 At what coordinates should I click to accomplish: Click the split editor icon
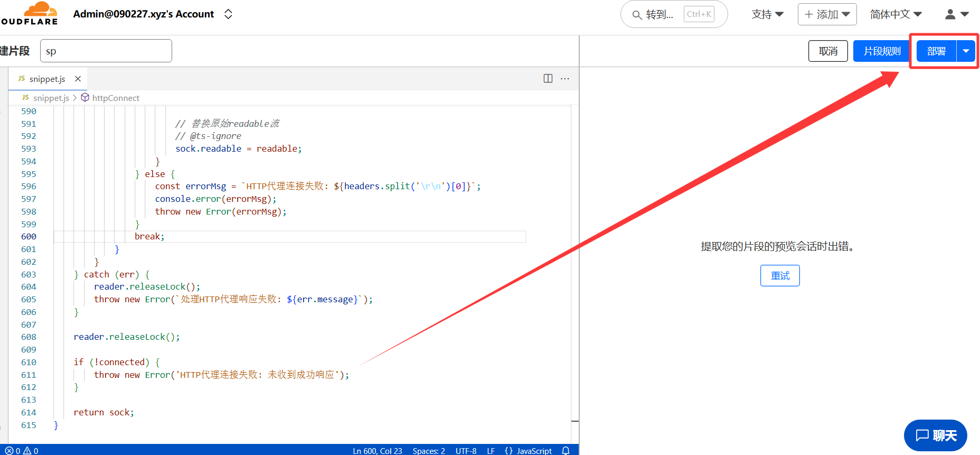point(548,79)
